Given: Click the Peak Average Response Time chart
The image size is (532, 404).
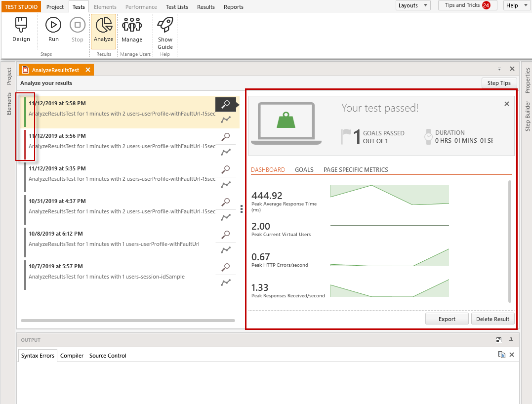Looking at the screenshot, I should click(390, 195).
